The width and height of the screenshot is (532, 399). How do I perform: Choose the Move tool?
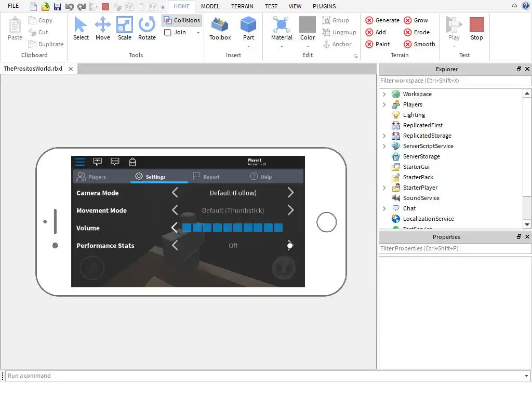click(102, 29)
